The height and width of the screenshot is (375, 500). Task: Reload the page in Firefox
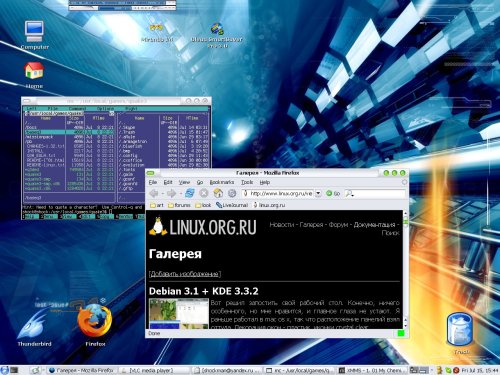pos(190,193)
